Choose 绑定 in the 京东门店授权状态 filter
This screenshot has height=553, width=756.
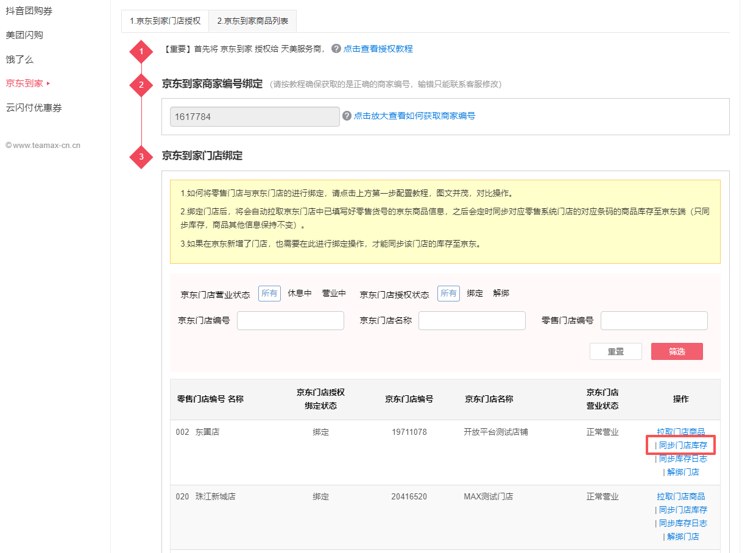[x=475, y=294]
